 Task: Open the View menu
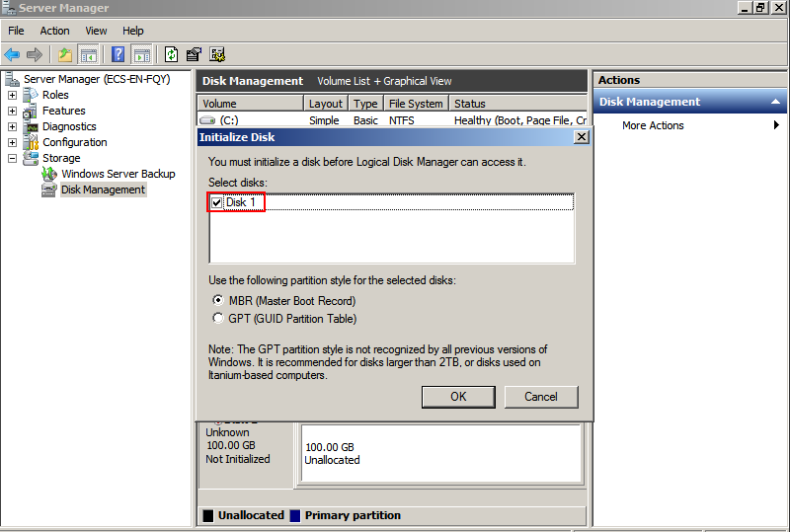pos(96,31)
